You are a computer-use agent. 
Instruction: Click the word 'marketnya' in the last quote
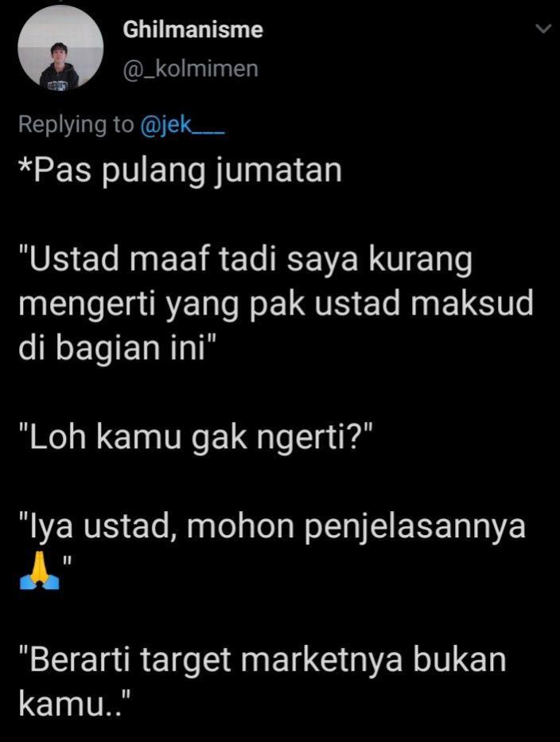click(x=321, y=660)
